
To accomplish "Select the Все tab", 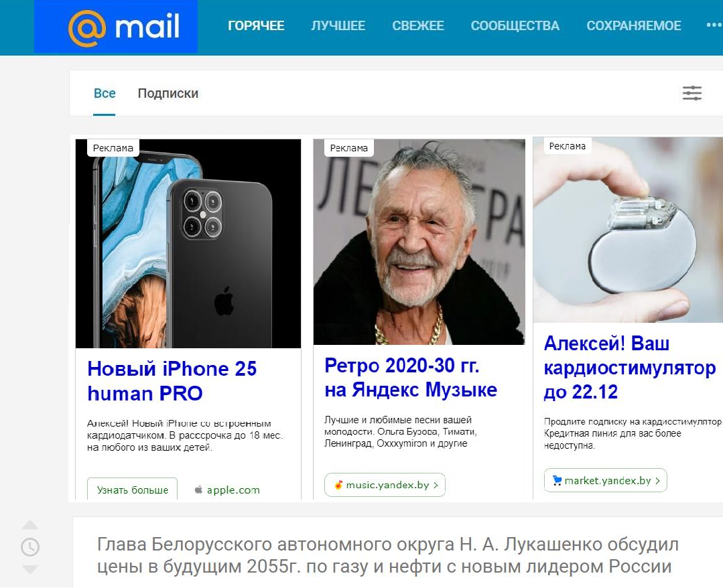I will point(105,94).
